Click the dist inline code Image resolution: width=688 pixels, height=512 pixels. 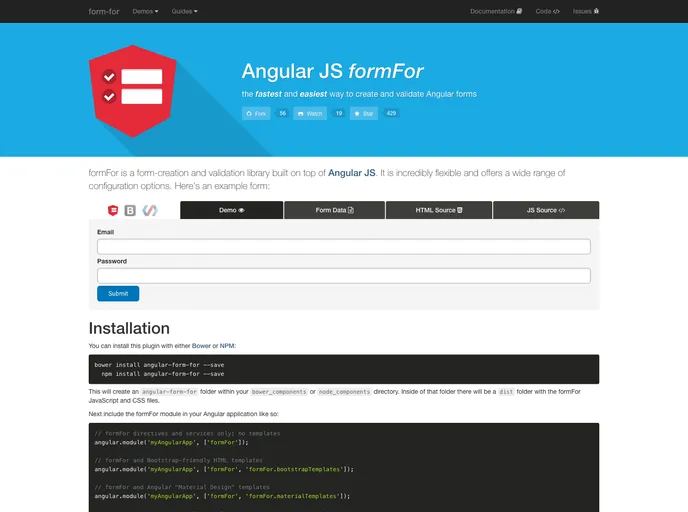[x=506, y=391]
